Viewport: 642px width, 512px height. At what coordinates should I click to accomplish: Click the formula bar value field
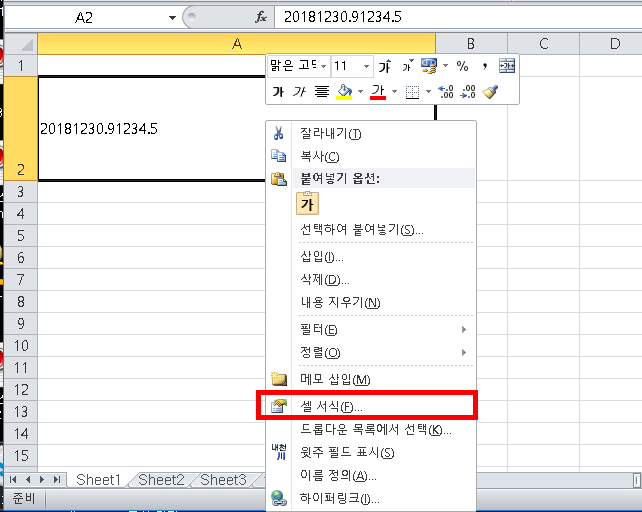[458, 17]
